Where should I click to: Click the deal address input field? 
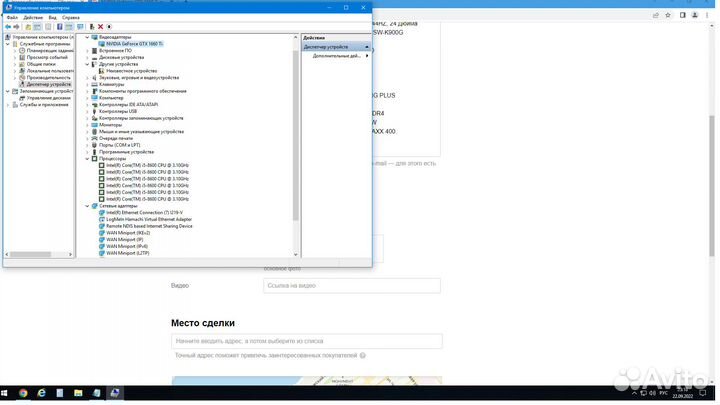click(307, 341)
